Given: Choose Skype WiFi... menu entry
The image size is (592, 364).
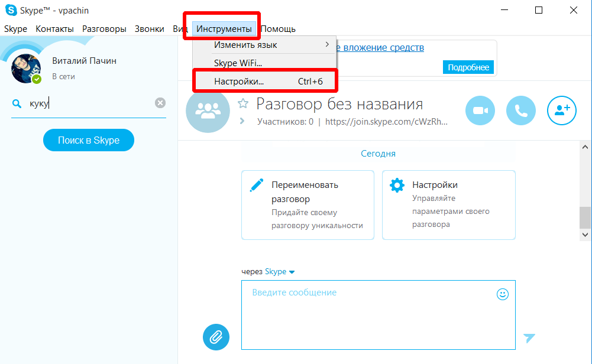Looking at the screenshot, I should tap(238, 63).
